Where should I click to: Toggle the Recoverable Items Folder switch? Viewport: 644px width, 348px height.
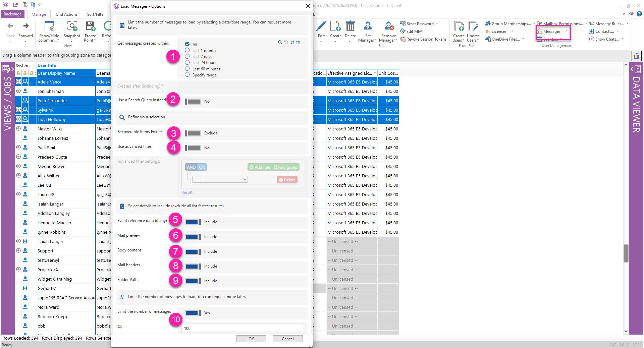click(193, 133)
